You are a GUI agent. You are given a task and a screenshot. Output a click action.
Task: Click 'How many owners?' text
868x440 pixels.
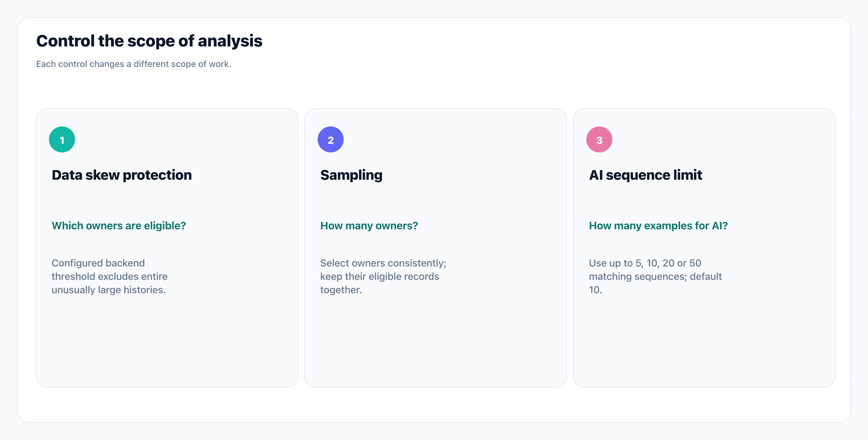coord(369,225)
